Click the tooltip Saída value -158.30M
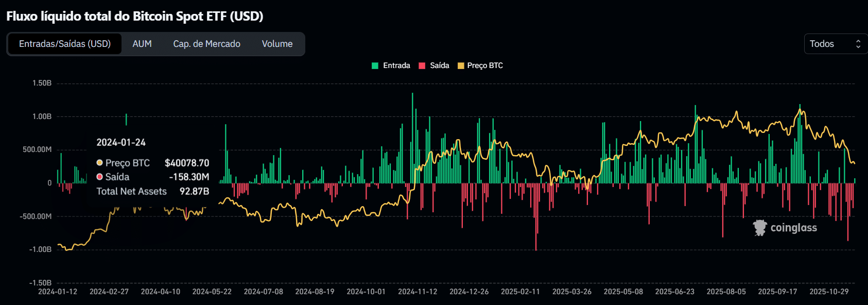The image size is (868, 305). point(189,177)
